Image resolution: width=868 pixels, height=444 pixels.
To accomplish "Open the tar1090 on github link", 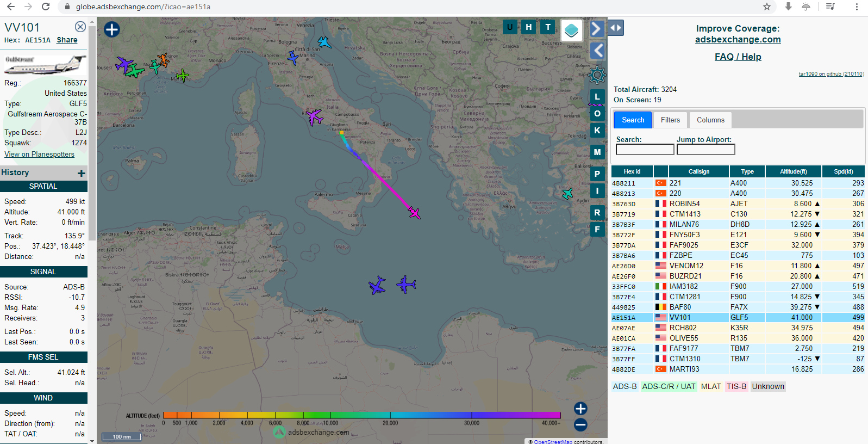I will [831, 74].
